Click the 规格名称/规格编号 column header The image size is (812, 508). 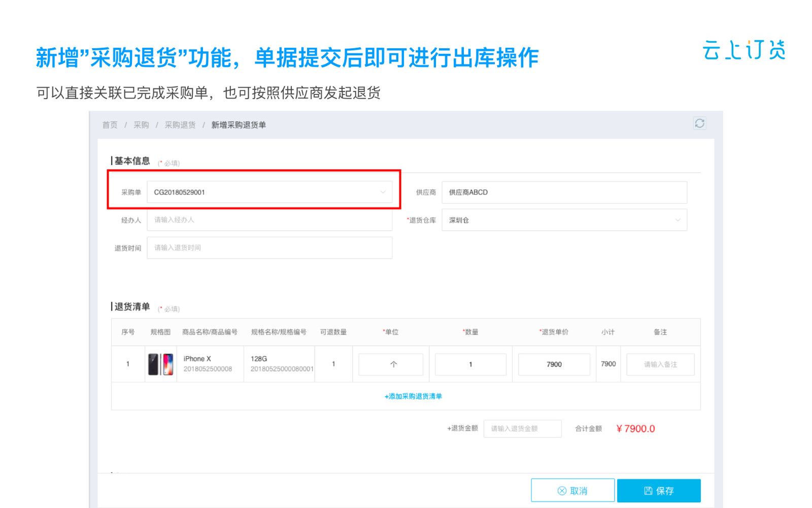coord(279,332)
